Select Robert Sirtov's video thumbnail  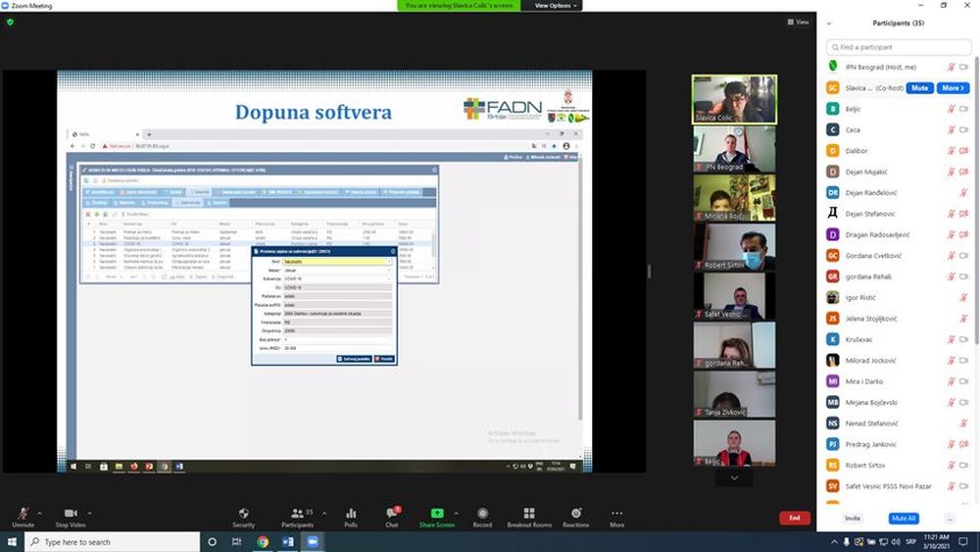point(734,247)
